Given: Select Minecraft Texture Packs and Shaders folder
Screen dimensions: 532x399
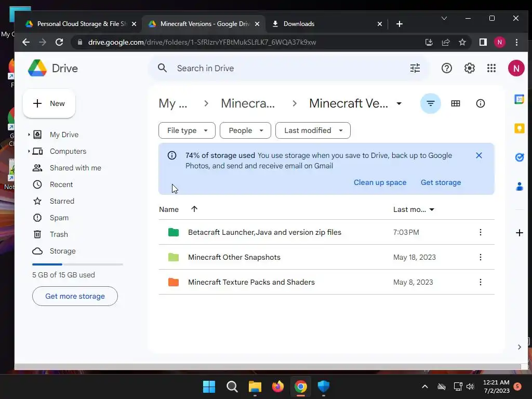Looking at the screenshot, I should point(326,282).
